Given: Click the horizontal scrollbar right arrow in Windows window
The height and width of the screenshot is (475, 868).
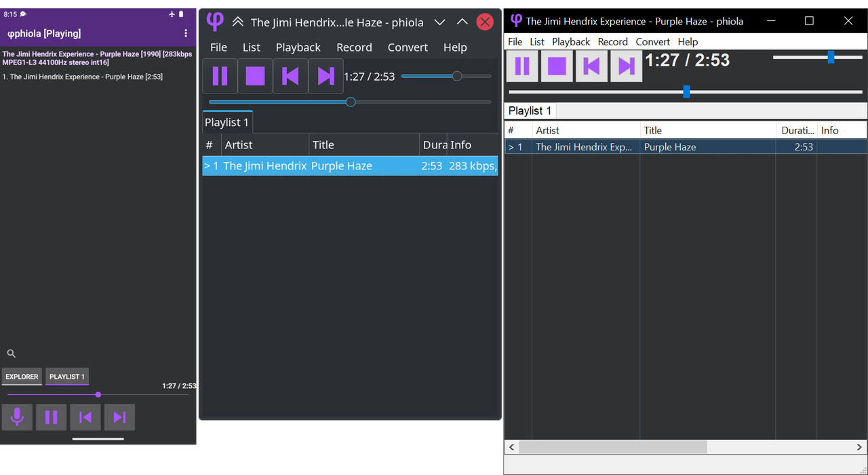Looking at the screenshot, I should point(860,447).
